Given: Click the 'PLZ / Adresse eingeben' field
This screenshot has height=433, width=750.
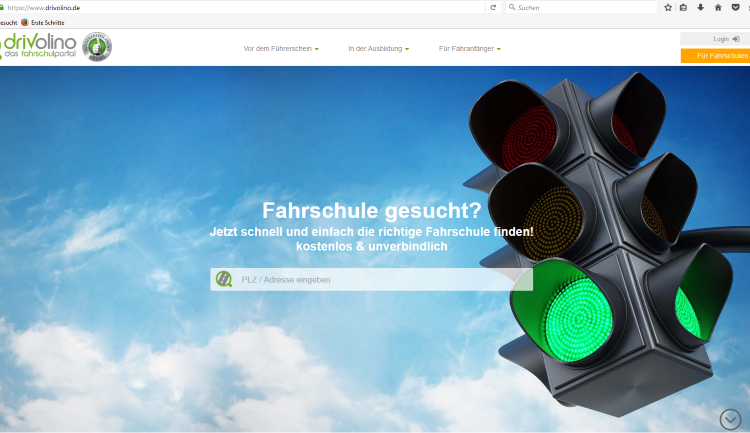Looking at the screenshot, I should pos(380,279).
